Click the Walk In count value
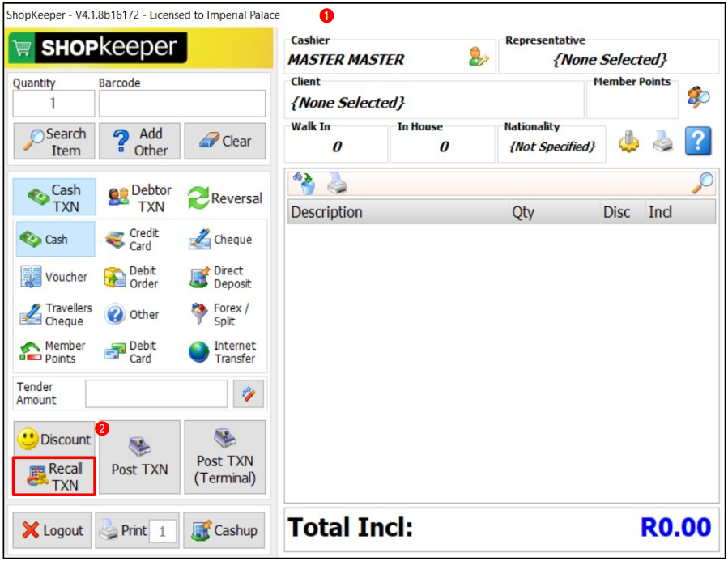The height and width of the screenshot is (561, 728). pyautogui.click(x=337, y=147)
